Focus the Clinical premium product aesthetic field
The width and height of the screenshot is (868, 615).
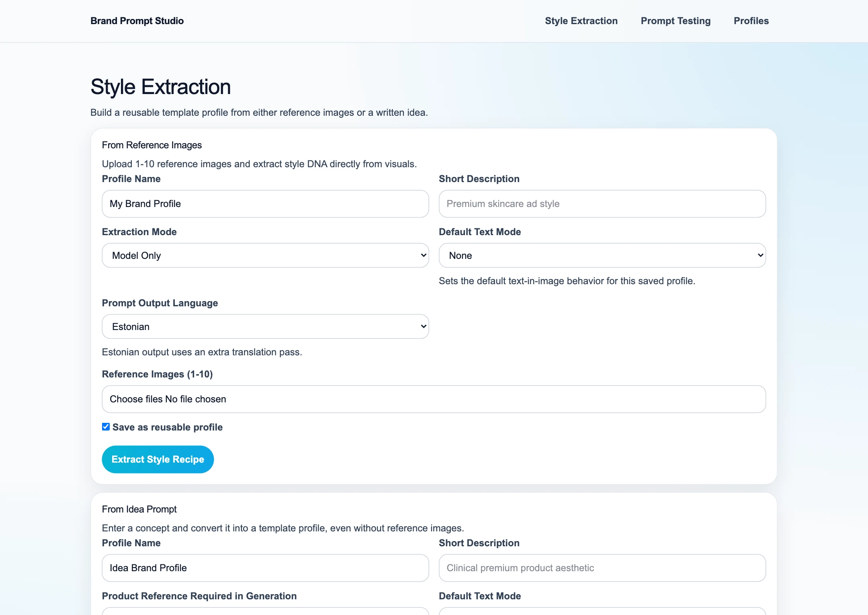tap(602, 568)
